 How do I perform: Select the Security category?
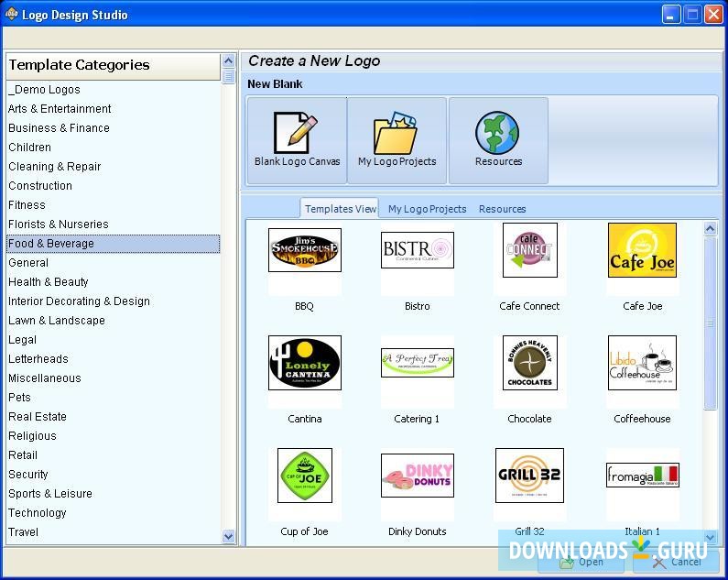(113, 475)
